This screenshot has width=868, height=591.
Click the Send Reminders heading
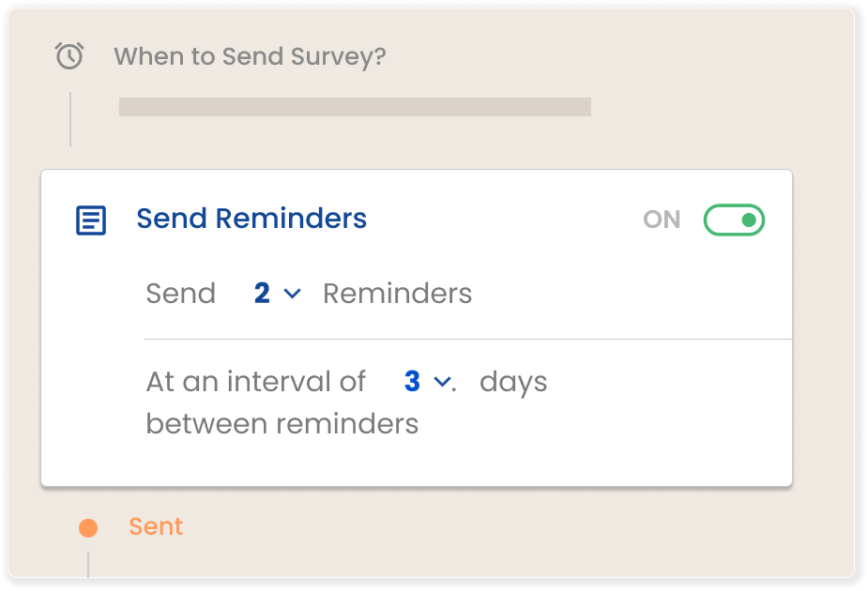(251, 218)
